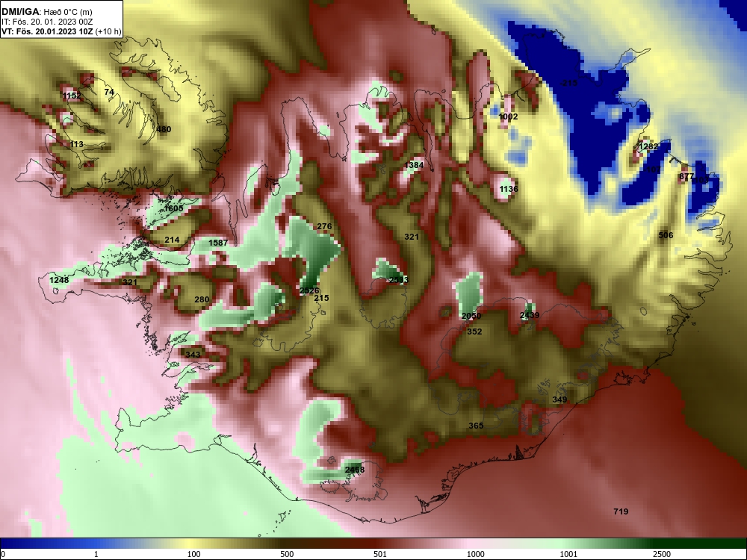Click the legend tick label 1
The width and height of the screenshot is (747, 560).
[96, 554]
